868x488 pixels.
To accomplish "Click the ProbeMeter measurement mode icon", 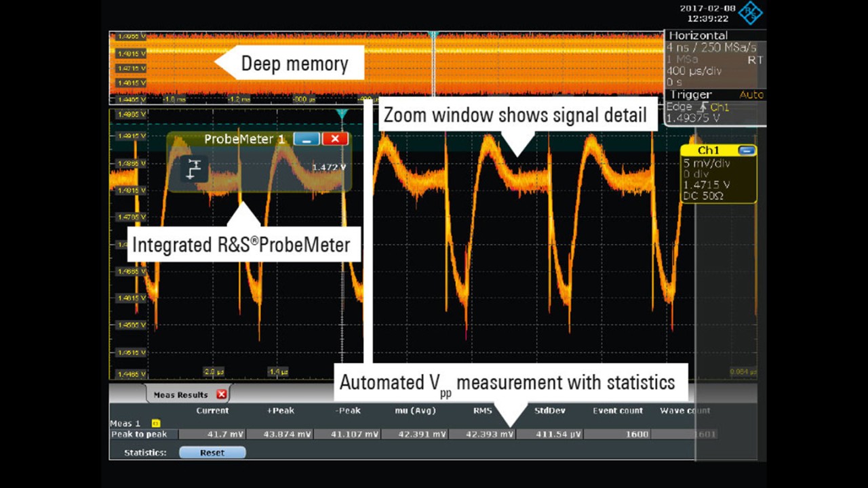I will [x=195, y=169].
